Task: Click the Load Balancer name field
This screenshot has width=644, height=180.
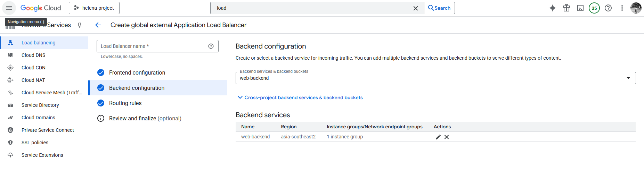Action: pyautogui.click(x=153, y=46)
